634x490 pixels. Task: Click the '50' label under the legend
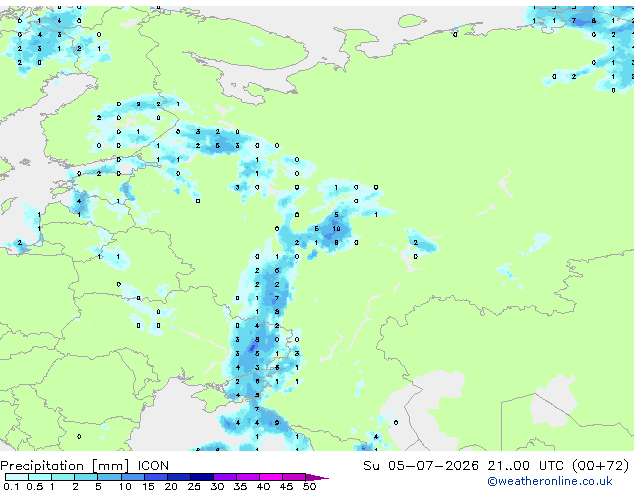309,486
